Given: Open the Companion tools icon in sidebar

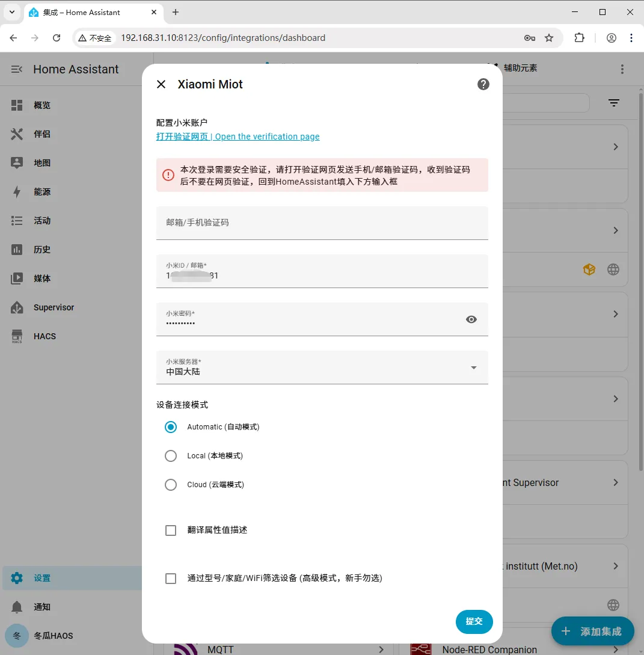Looking at the screenshot, I should tap(17, 134).
